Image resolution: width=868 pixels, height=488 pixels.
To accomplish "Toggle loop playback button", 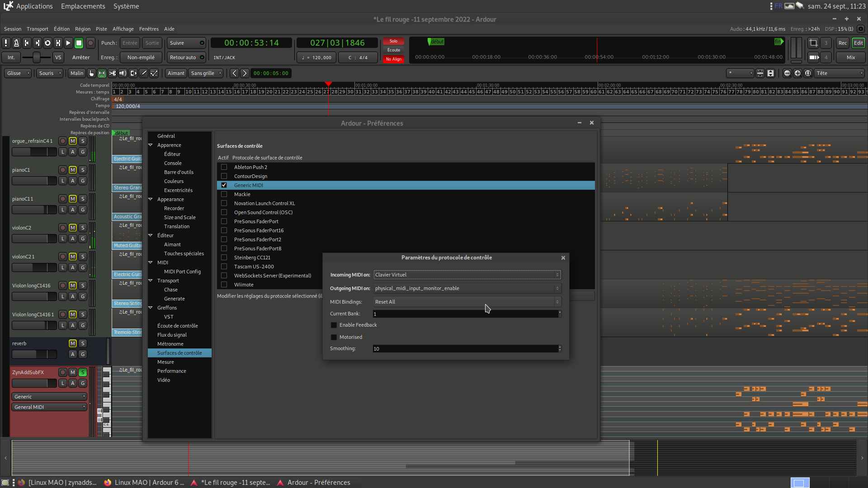I will click(x=47, y=43).
